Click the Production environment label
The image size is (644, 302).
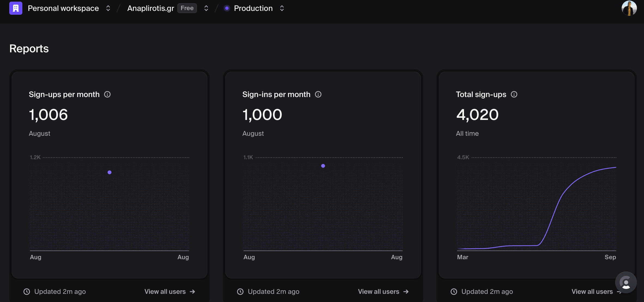click(253, 8)
